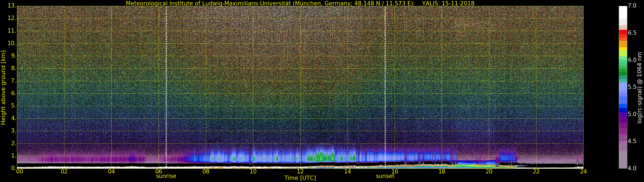The height and width of the screenshot is (182, 644).
Task: Click the 'Height above ground [km]' axis label
Action: [3, 88]
